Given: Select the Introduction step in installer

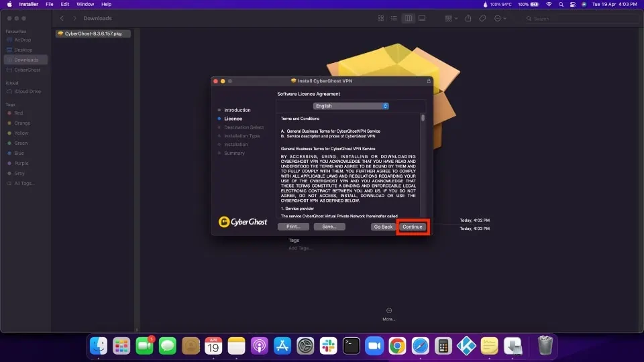Looking at the screenshot, I should point(237,110).
